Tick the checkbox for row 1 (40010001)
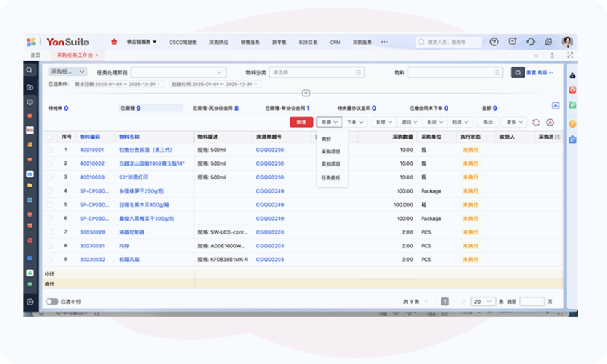Image resolution: width=607 pixels, height=364 pixels. pyautogui.click(x=50, y=150)
